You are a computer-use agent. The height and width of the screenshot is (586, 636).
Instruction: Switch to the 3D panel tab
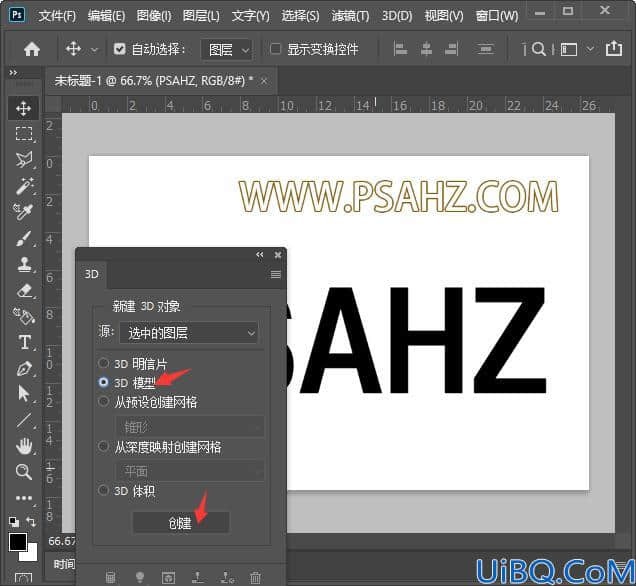pos(92,274)
